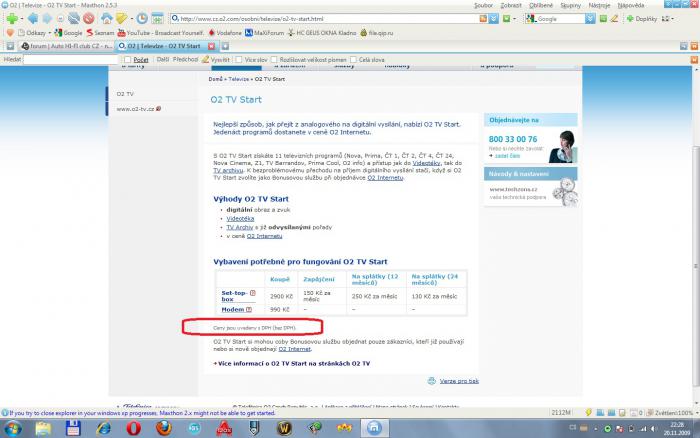The image size is (700, 438).
Task: Open the MaXiForum bookmark
Action: 264,33
